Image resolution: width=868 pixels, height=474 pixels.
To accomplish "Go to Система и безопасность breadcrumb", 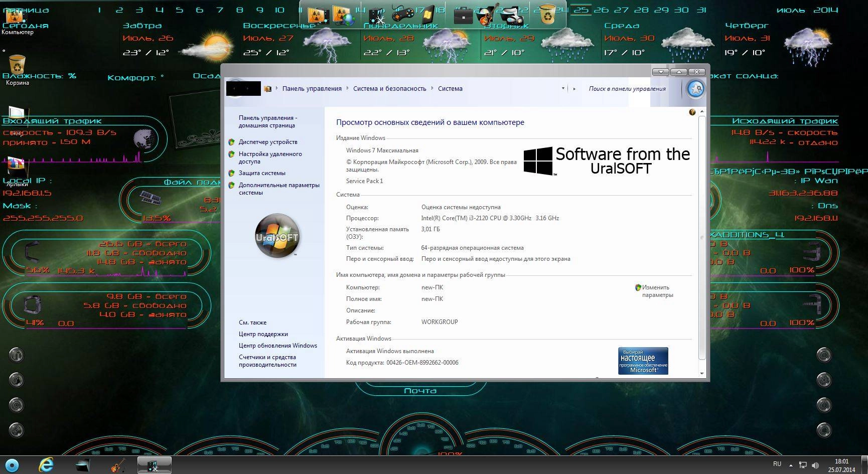I will [x=389, y=89].
